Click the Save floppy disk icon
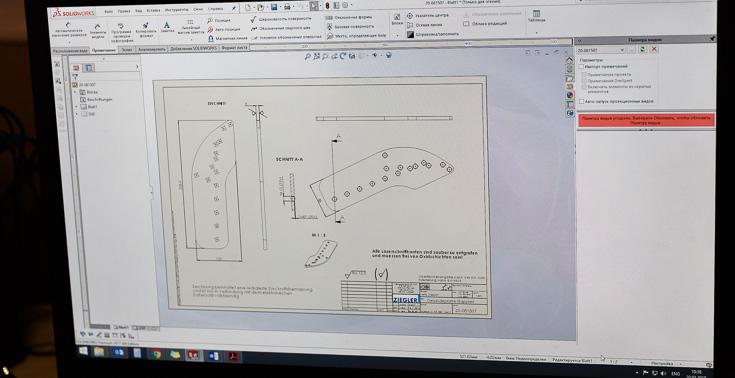 pos(274,7)
